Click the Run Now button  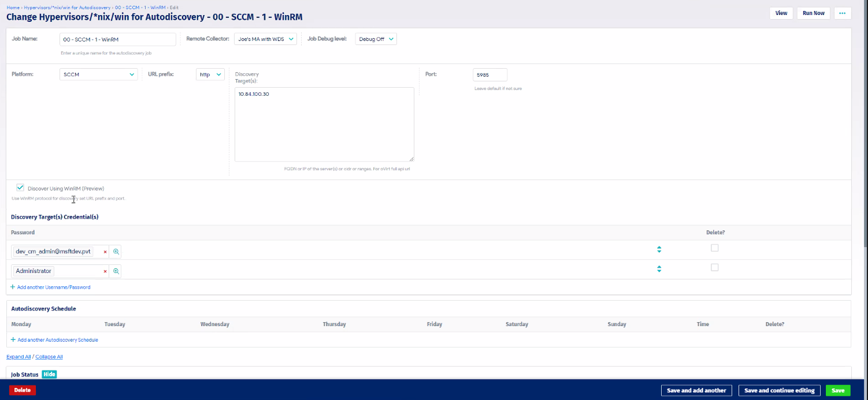pyautogui.click(x=813, y=13)
